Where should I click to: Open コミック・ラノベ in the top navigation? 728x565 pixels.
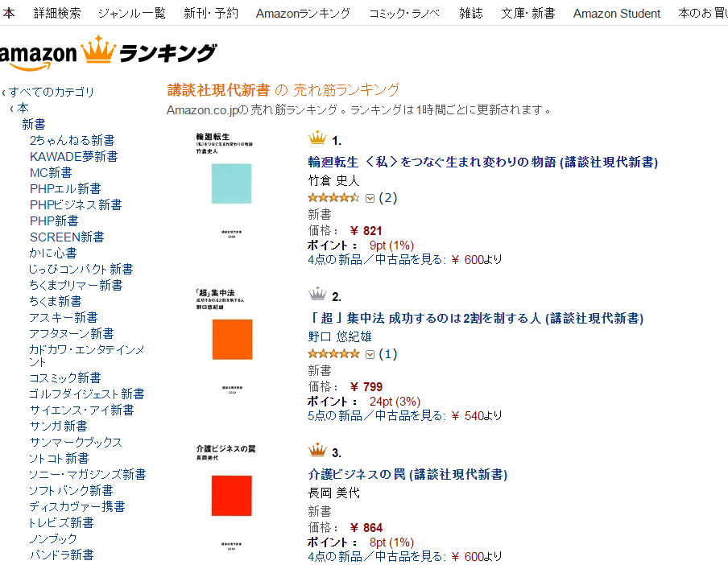404,13
